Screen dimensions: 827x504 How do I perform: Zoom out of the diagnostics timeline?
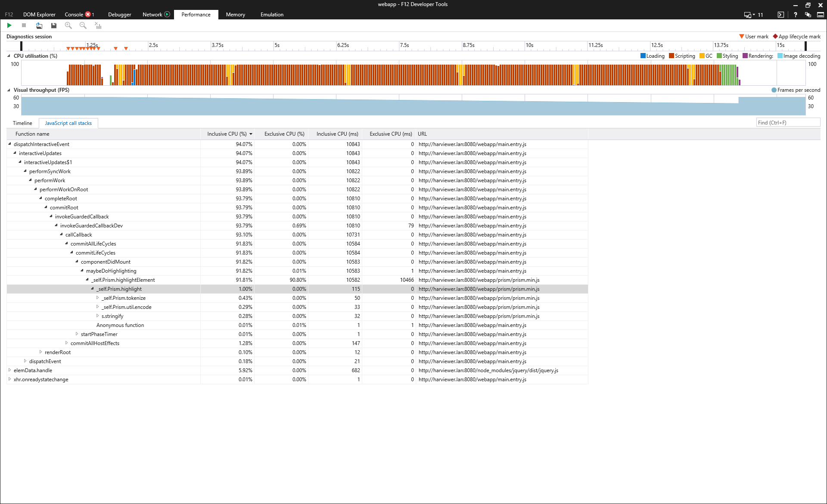[83, 25]
